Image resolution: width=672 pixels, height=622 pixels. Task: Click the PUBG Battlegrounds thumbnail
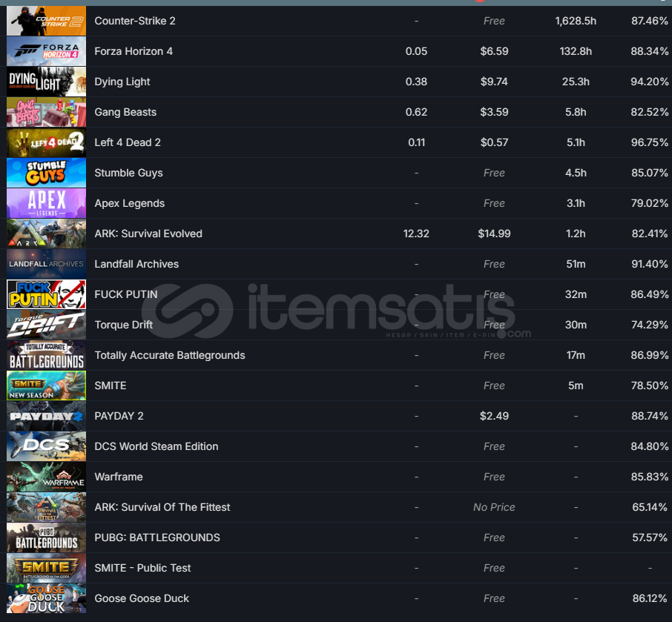46,538
